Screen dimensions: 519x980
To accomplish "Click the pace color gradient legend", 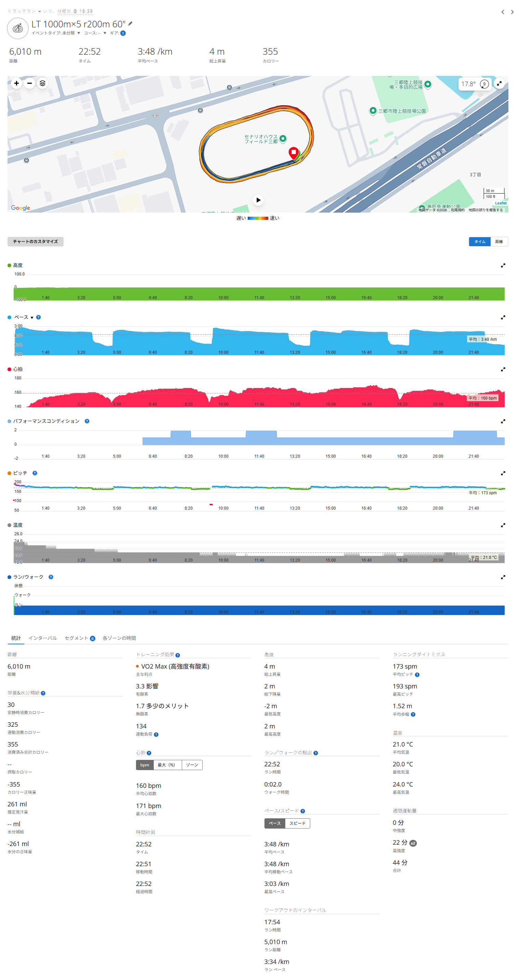I will coord(257,218).
